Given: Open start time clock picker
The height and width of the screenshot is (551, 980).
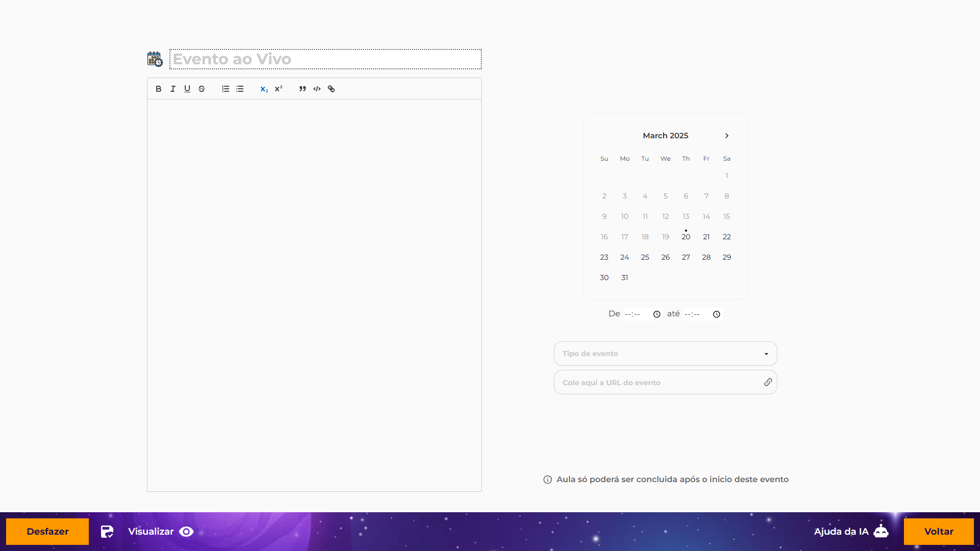Looking at the screenshot, I should [x=657, y=314].
